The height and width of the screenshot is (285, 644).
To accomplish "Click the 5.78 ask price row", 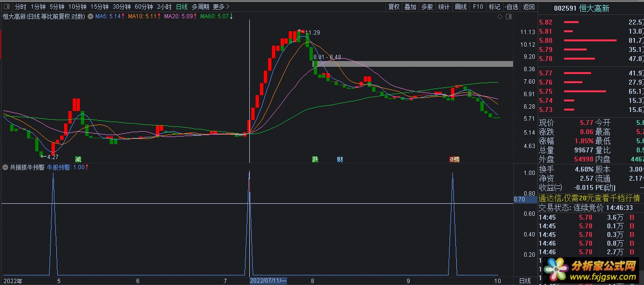I will [591, 59].
